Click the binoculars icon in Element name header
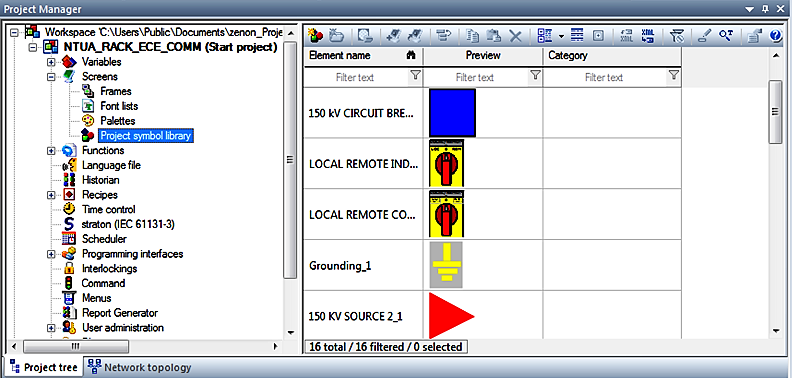 411,56
